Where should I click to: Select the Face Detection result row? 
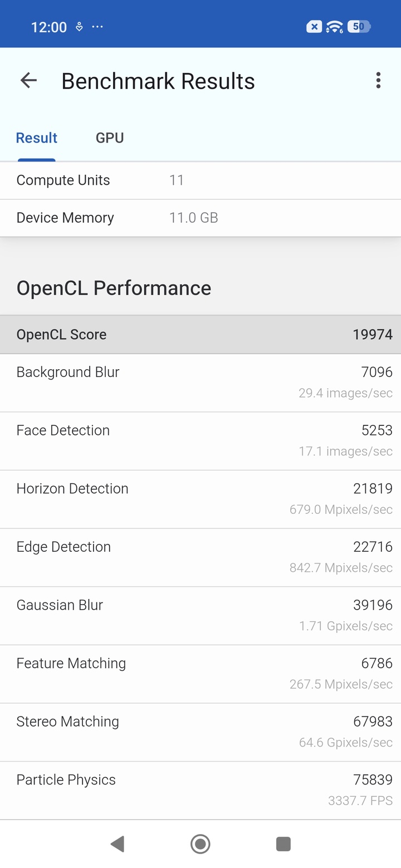pos(200,441)
